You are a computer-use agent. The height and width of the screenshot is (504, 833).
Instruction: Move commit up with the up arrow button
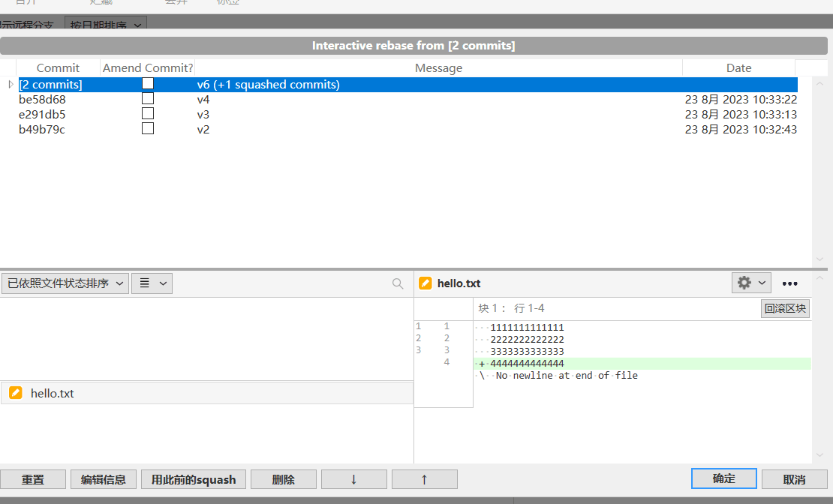(x=424, y=479)
